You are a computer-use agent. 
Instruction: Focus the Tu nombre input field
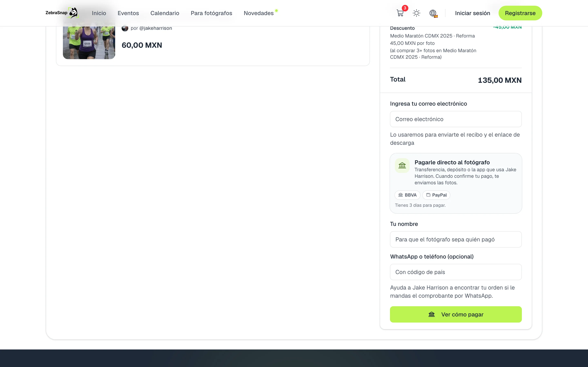click(x=456, y=239)
